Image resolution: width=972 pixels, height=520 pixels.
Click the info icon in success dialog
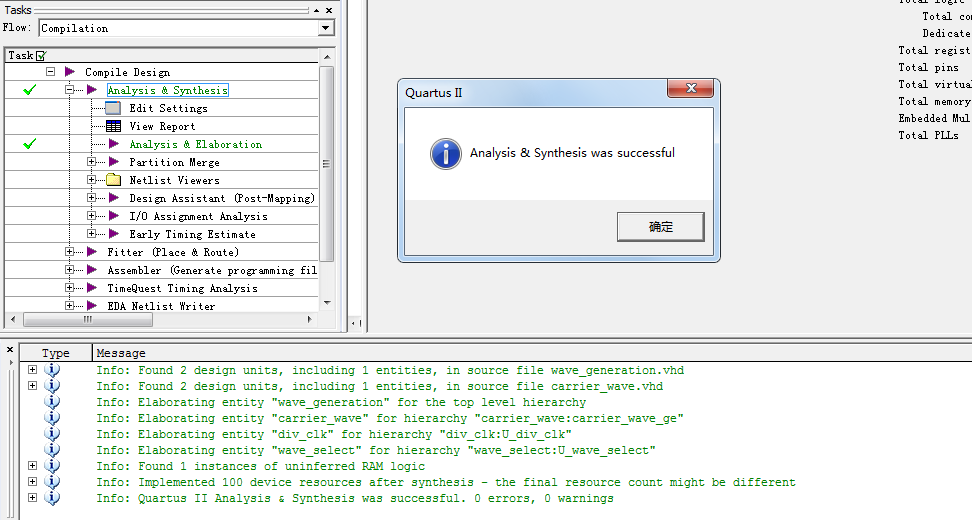445,153
